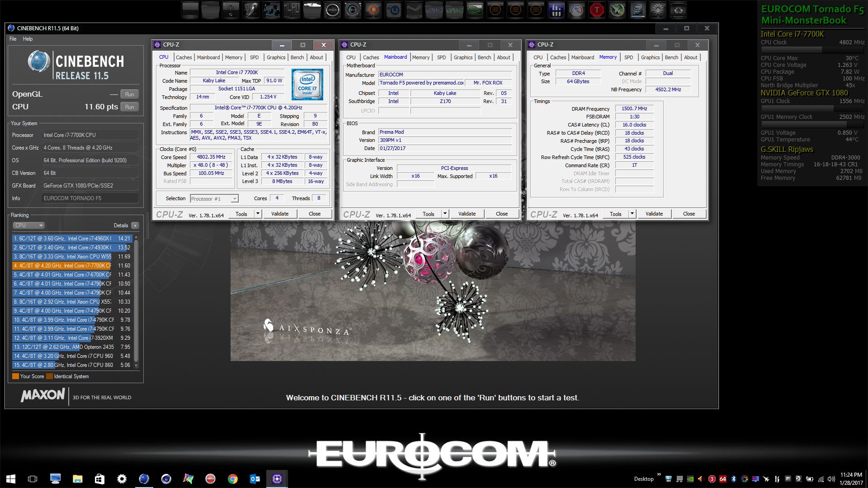This screenshot has height=488, width=868.
Task: Open the Windows Start menu
Action: [11, 479]
